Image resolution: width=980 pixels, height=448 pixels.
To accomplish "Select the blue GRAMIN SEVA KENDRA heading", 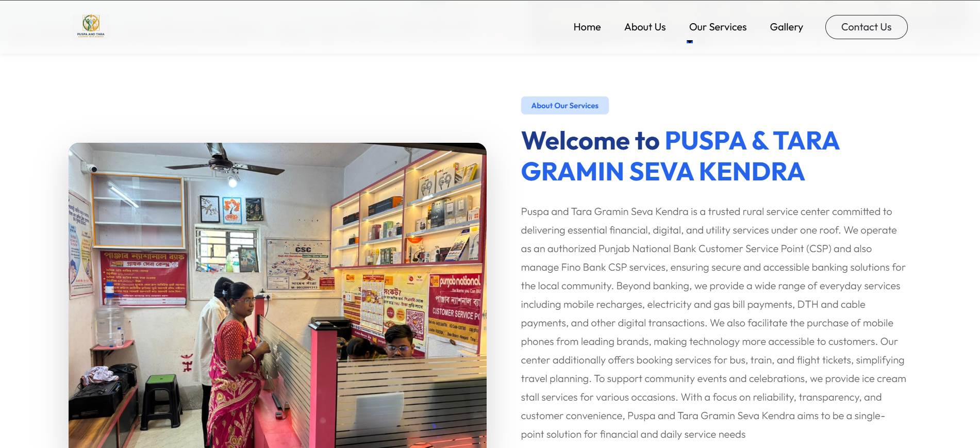I will click(662, 172).
